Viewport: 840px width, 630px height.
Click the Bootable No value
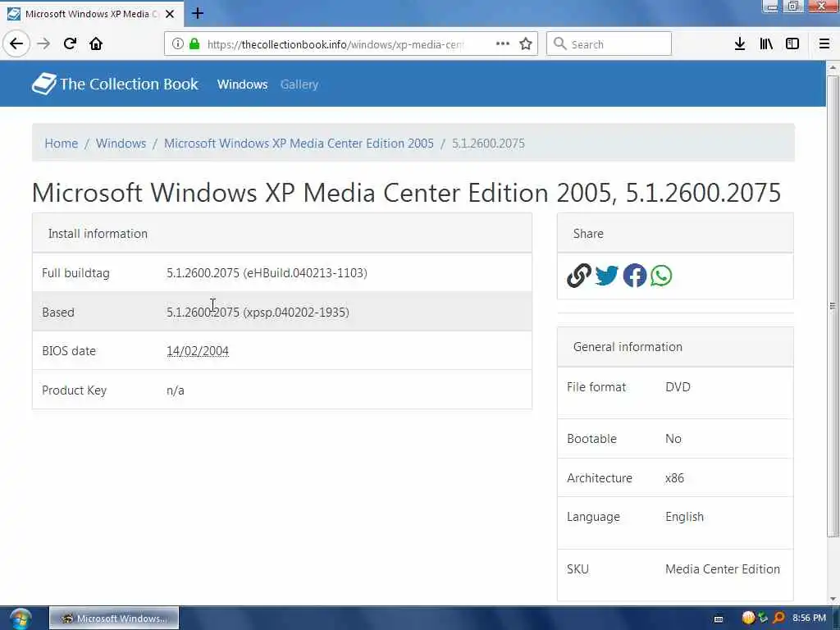click(x=673, y=439)
